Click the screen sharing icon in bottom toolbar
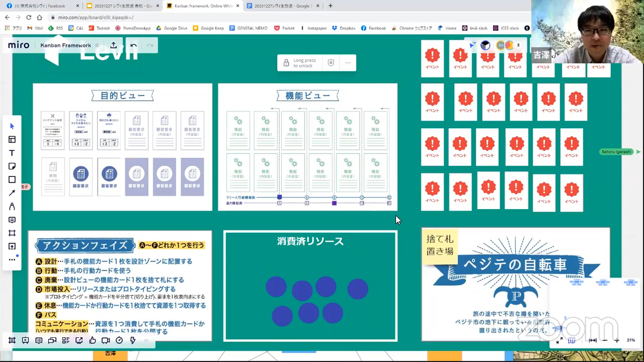This screenshot has height=362, width=644. pos(79,341)
